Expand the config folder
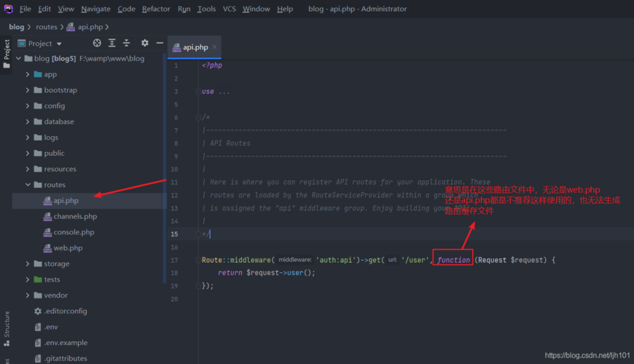 click(x=28, y=106)
